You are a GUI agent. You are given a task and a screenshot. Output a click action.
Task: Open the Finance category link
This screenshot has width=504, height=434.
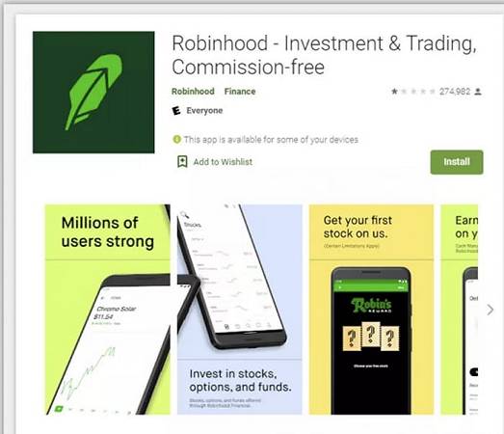(240, 92)
